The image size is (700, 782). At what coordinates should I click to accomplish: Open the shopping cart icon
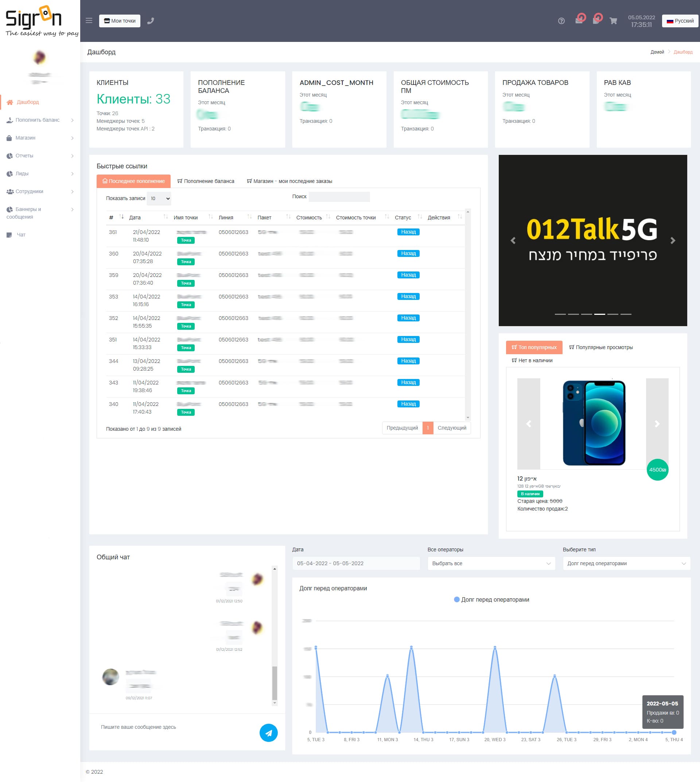[613, 21]
